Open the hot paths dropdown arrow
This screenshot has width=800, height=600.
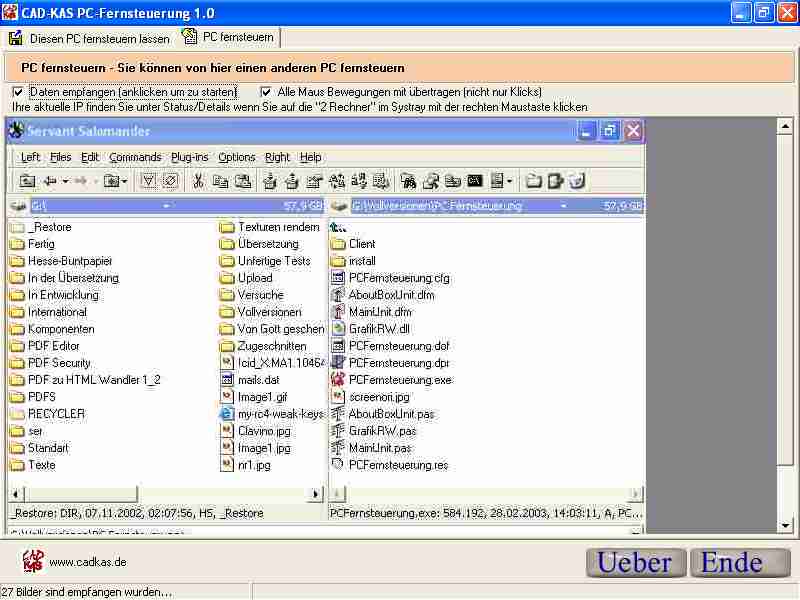pyautogui.click(x=124, y=181)
